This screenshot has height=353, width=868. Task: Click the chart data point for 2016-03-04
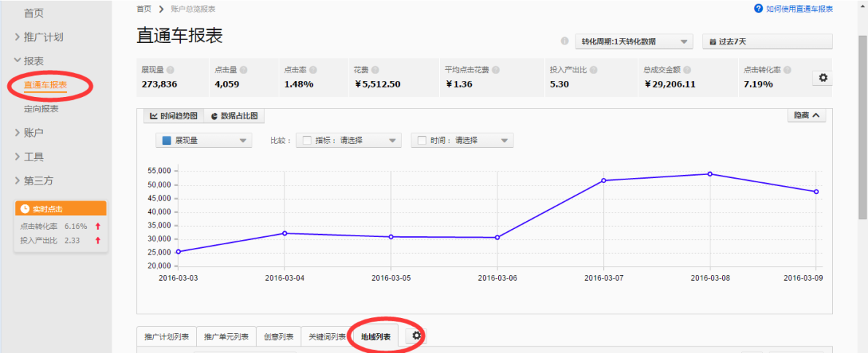(284, 233)
